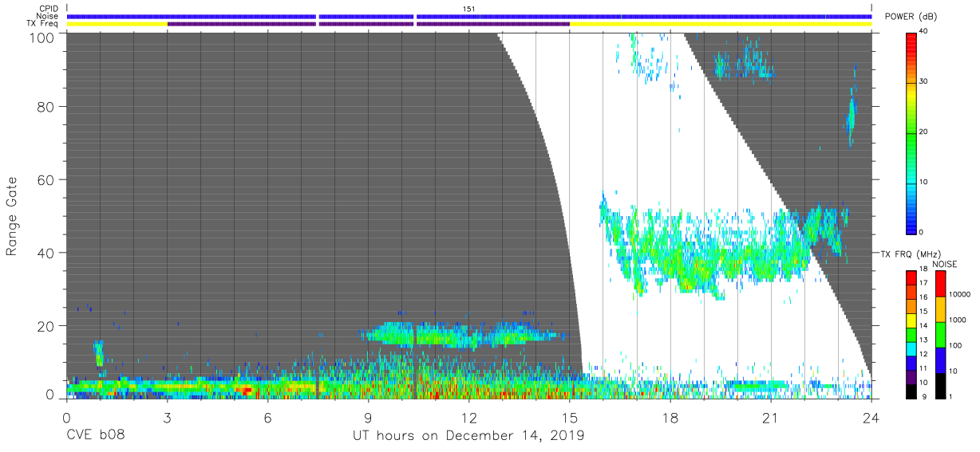Click the small echo patch at gate 12 near 1 UT
This screenshot has width=980, height=452.
coord(99,353)
